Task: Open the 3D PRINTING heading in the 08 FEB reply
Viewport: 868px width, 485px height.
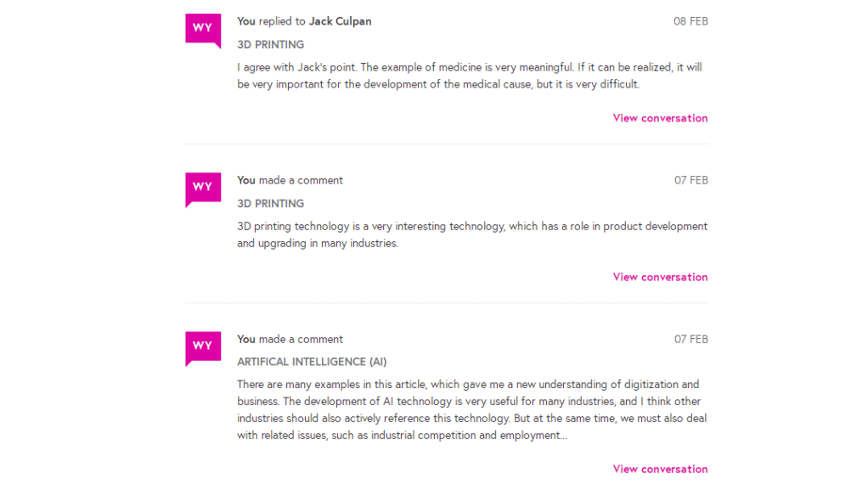Action: click(270, 44)
